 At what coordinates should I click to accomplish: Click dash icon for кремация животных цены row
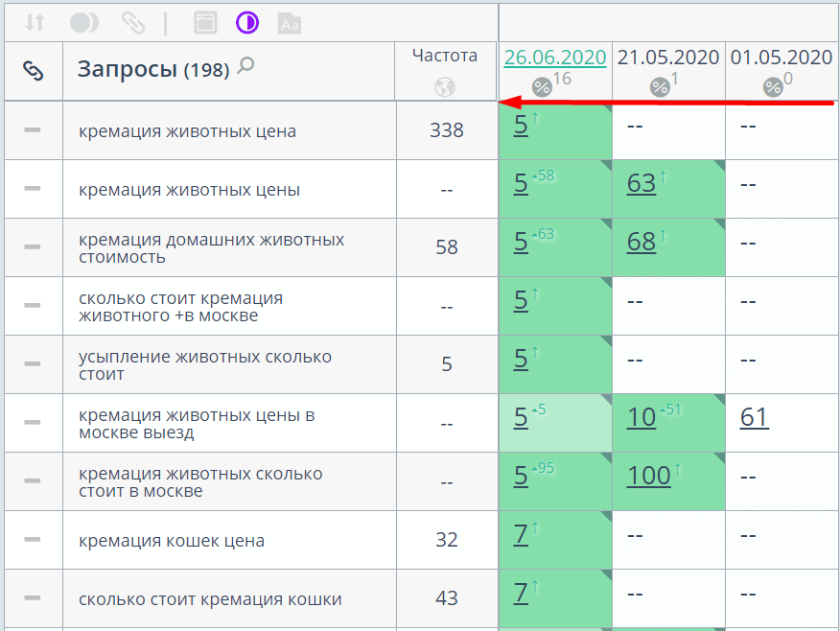[33, 188]
